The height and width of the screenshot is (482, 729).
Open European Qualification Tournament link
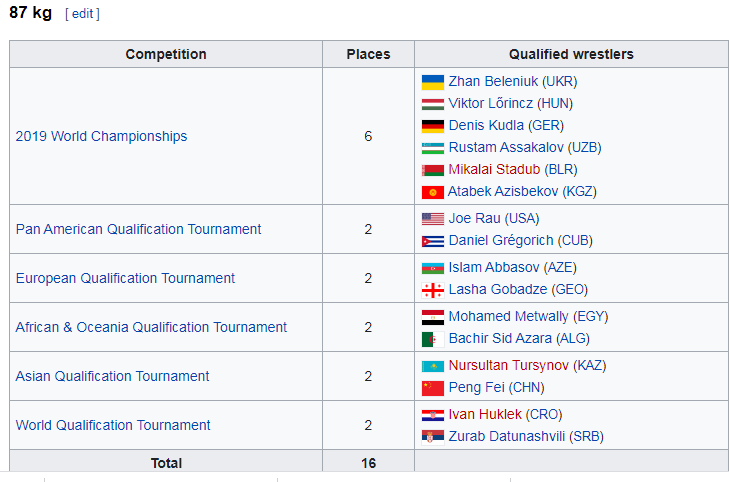click(125, 278)
